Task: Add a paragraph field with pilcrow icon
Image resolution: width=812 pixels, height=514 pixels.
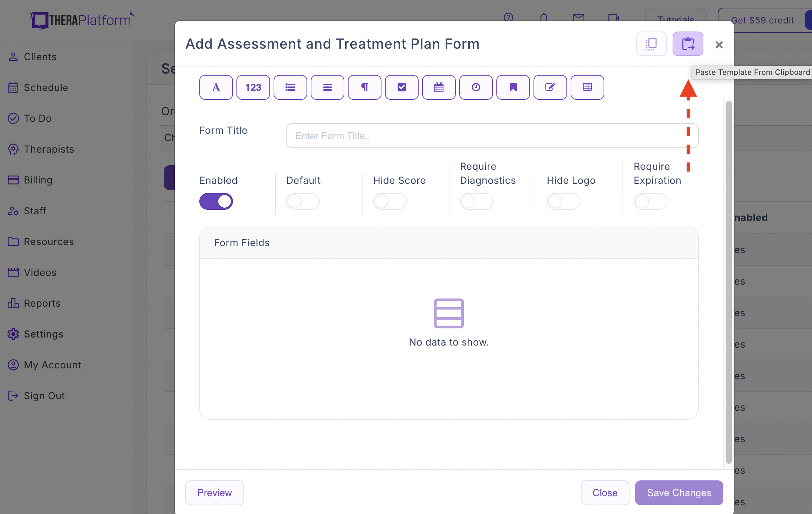Action: [364, 87]
